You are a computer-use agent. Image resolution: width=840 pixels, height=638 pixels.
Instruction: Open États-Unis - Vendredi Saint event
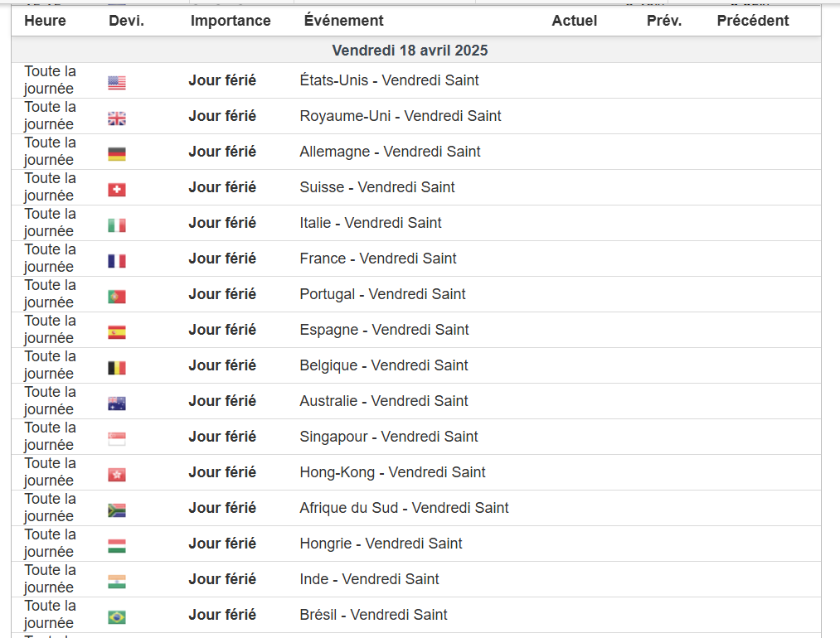point(389,80)
